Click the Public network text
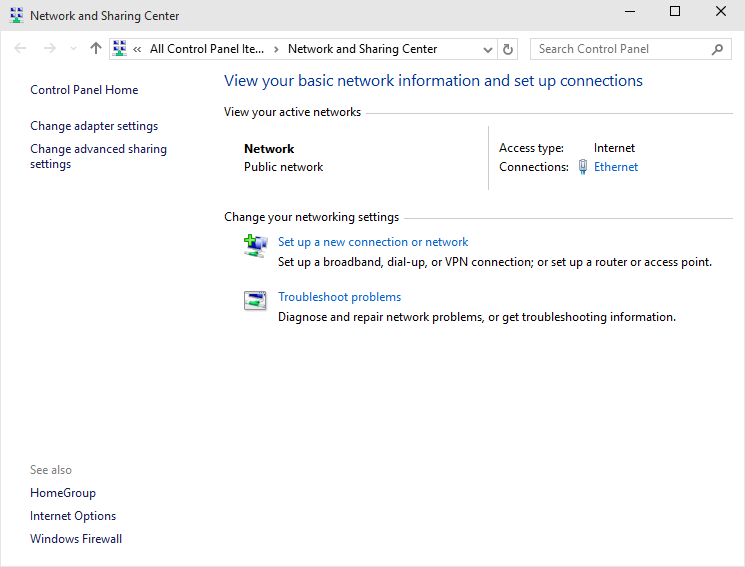Viewport: 745px width, 567px height. click(x=284, y=167)
